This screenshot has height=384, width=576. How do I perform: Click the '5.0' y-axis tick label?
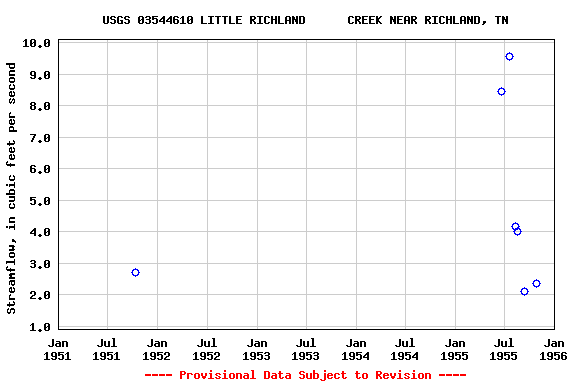tap(40, 201)
